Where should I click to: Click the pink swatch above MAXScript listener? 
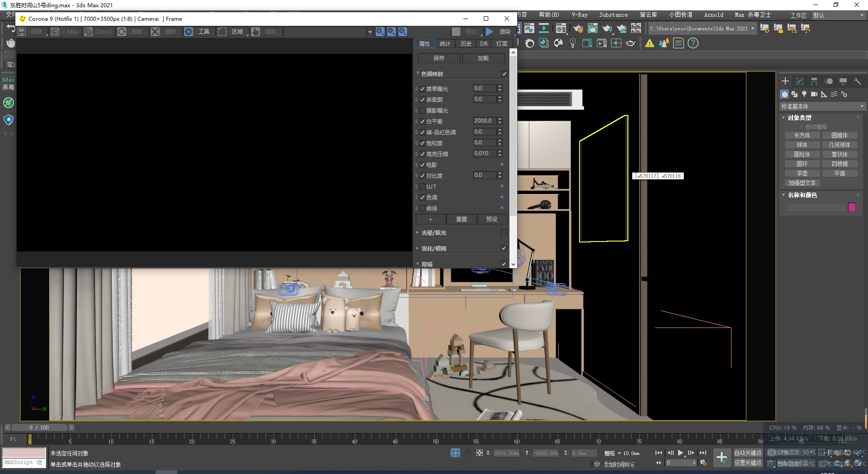coord(24,453)
